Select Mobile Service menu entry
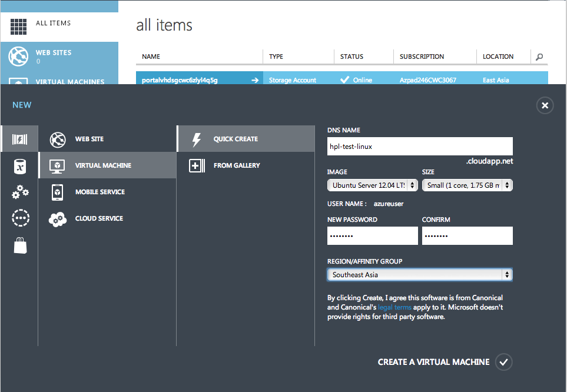The image size is (567, 392). click(107, 192)
